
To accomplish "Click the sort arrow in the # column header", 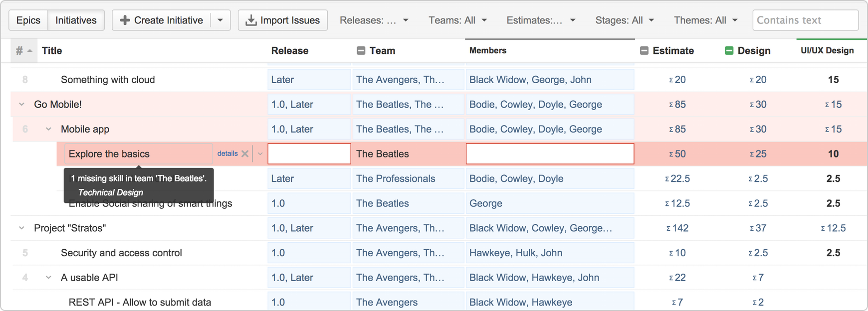I will point(30,51).
